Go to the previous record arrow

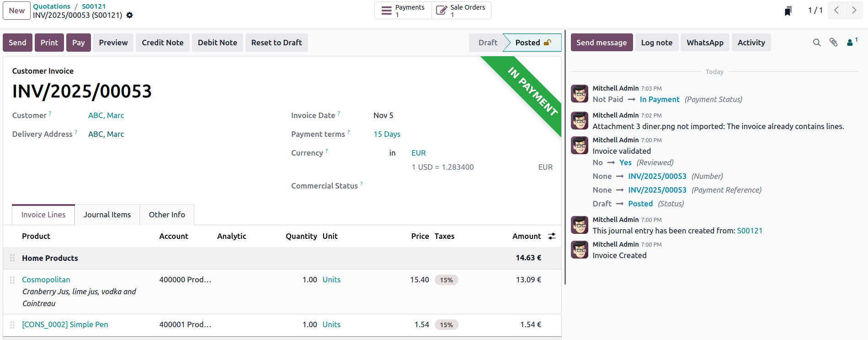(836, 11)
